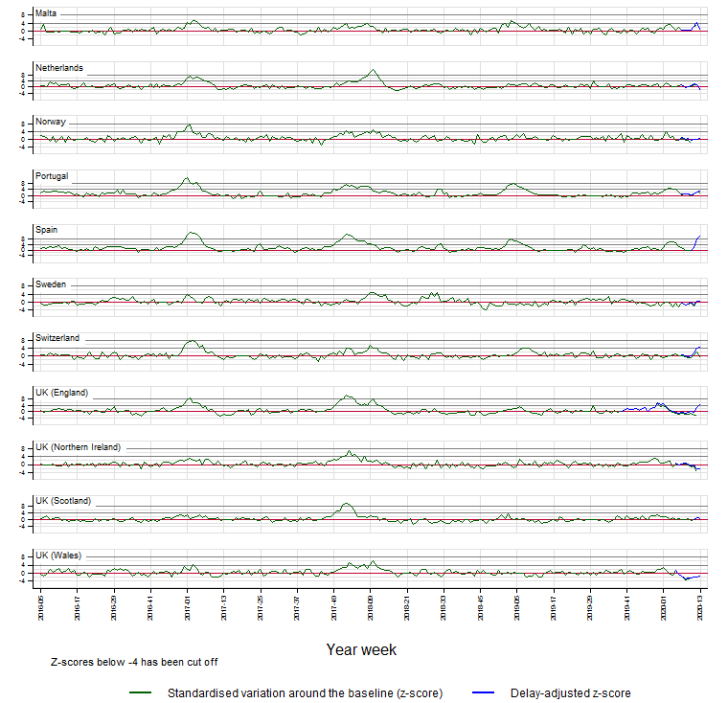Click the 2017-49 x-axis tick label

point(333,608)
